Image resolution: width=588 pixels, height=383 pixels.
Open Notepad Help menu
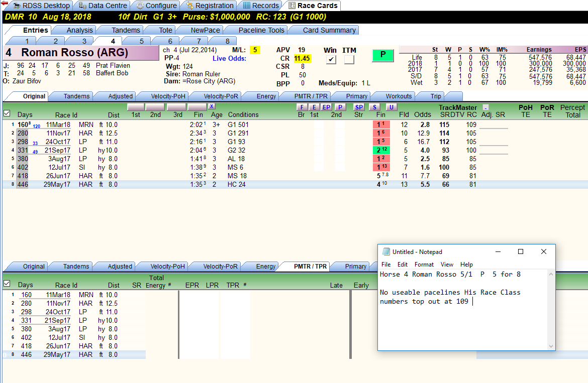tap(466, 265)
